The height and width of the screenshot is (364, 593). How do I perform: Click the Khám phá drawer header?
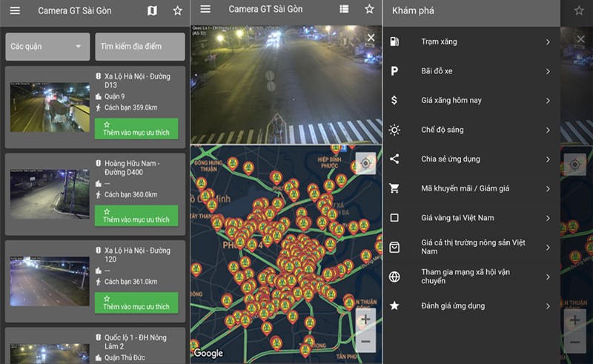(x=413, y=10)
